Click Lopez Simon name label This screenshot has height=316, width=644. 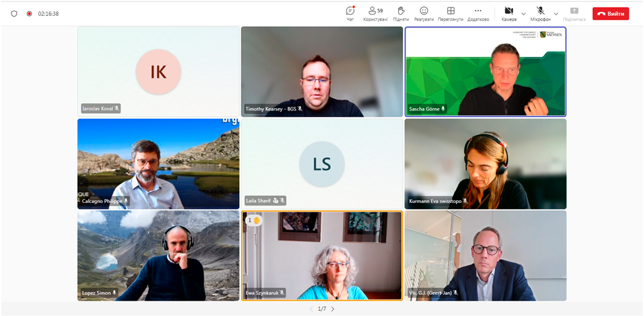click(96, 293)
